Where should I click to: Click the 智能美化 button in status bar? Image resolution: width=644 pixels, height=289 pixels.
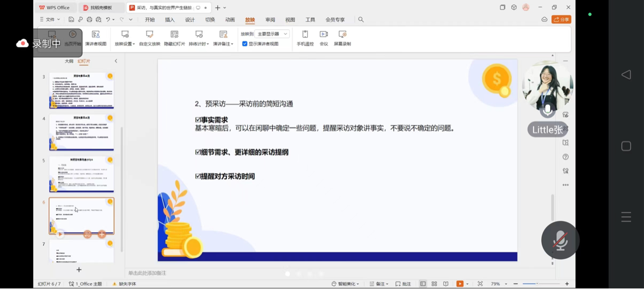[345, 284]
